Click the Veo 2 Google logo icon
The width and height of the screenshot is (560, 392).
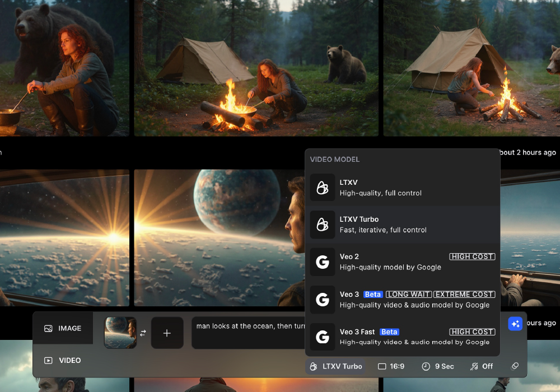322,262
